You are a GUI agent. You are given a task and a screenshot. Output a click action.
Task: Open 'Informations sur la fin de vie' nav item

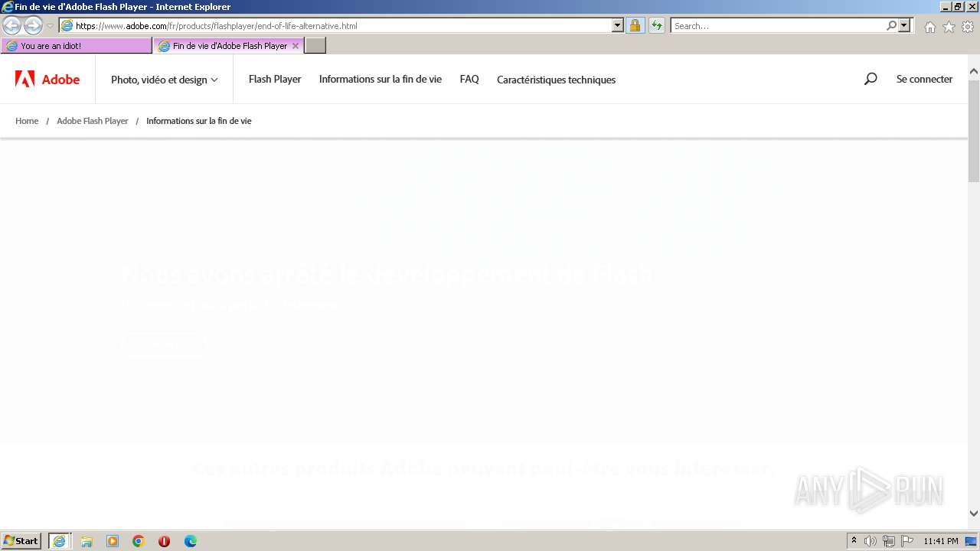pyautogui.click(x=381, y=79)
